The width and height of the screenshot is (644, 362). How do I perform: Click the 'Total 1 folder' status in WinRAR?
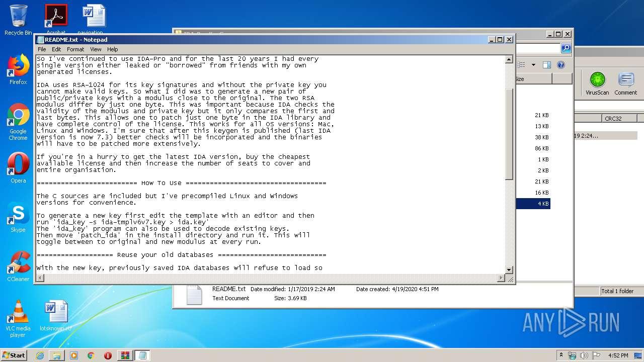click(x=617, y=291)
